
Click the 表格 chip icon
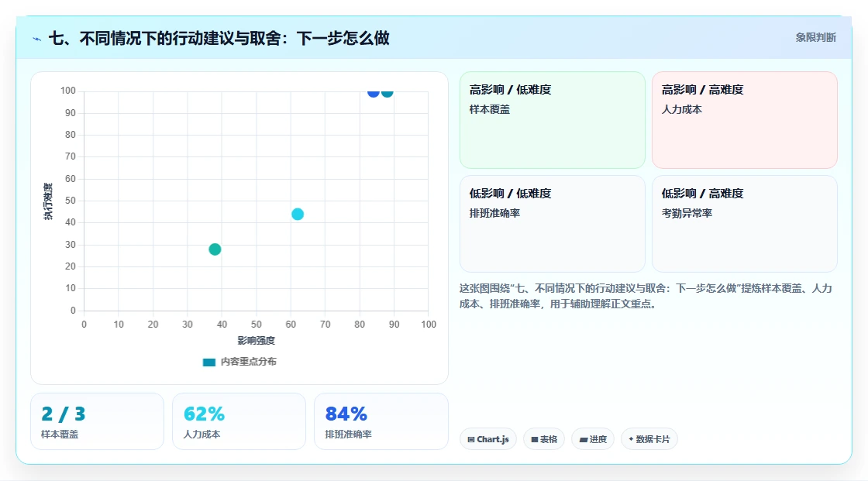(x=535, y=439)
